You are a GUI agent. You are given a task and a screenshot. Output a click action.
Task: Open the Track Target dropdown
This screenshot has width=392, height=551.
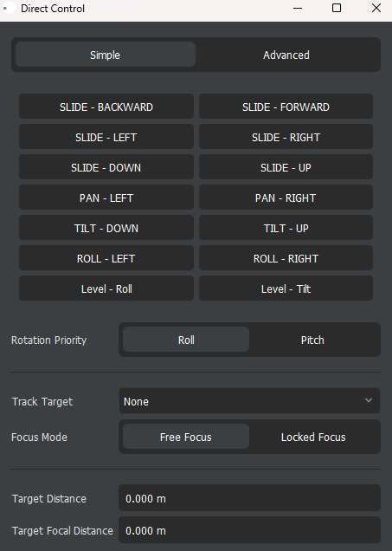(249, 401)
